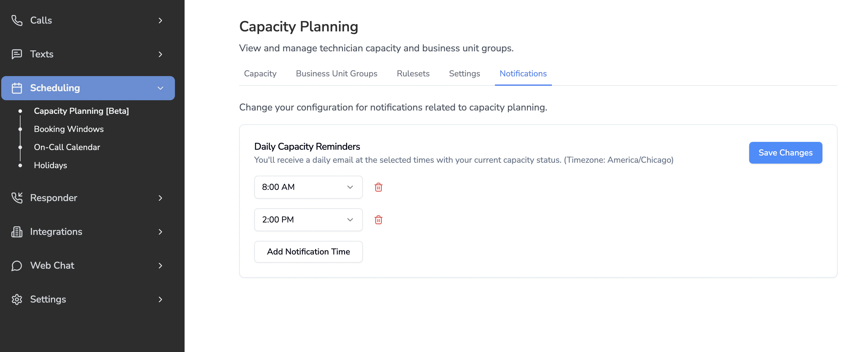Click Add Notification Time button

[x=308, y=251]
